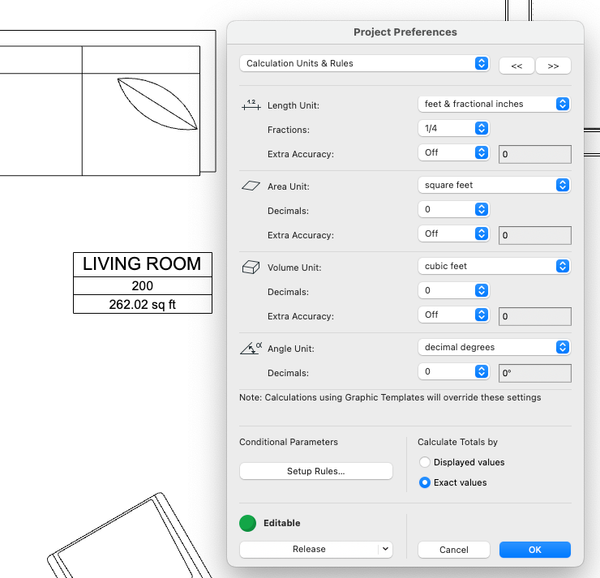Open the Angle Unit decimal degrees dropdown
The height and width of the screenshot is (578, 600).
[x=494, y=347]
